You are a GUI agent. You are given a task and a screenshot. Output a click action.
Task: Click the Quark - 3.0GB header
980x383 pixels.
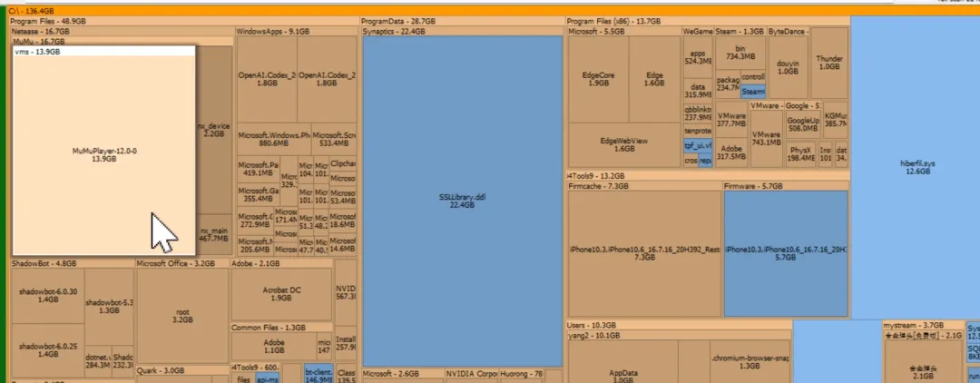(x=181, y=370)
